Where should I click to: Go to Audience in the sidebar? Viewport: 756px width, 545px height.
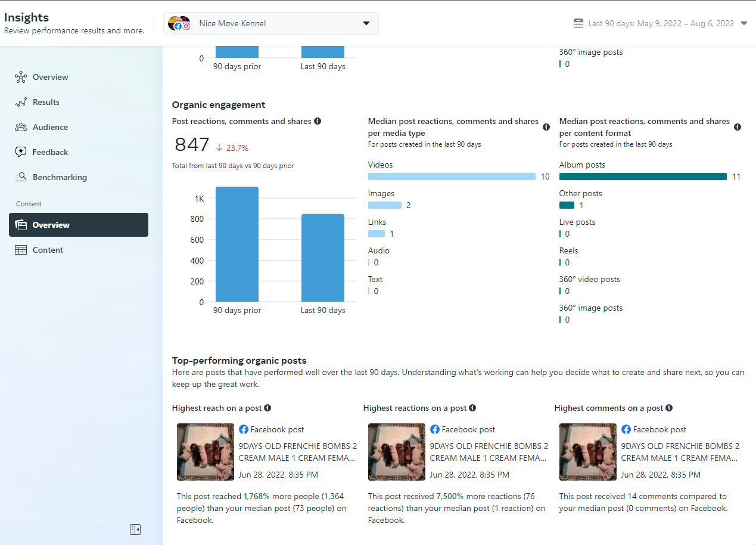click(79, 127)
